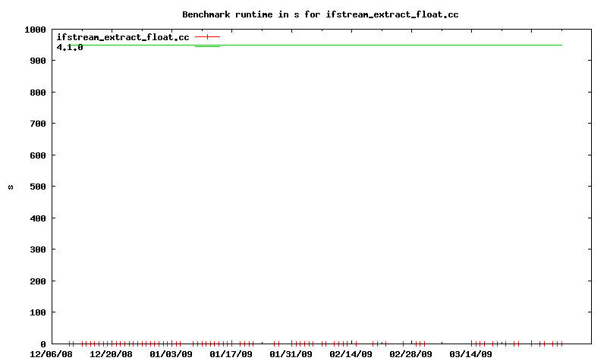Screen dimensions: 607x364
Task: Click the 12/06/08 x-axis date label
Action: coord(52,354)
